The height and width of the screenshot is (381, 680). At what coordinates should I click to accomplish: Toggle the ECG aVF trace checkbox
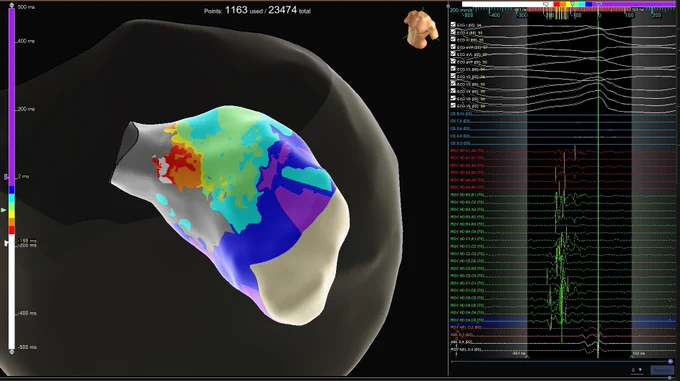pyautogui.click(x=453, y=62)
